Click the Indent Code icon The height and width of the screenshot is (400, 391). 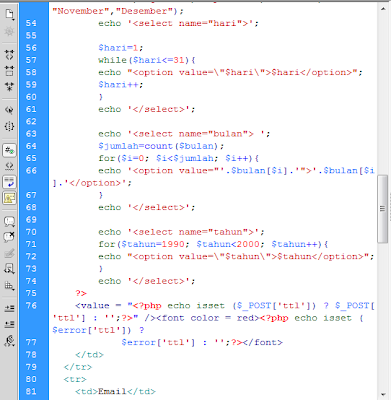tap(9, 308)
